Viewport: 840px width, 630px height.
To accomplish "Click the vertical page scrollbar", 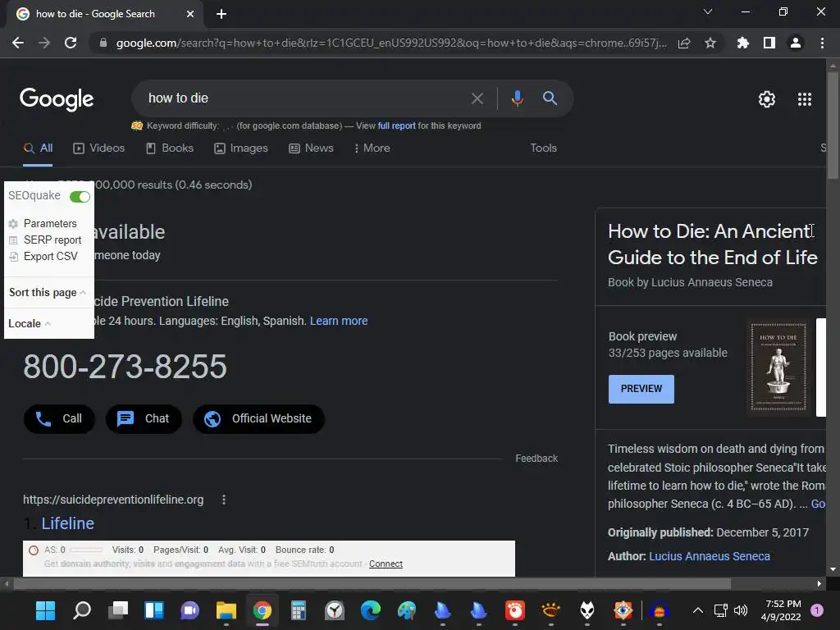I will pos(833,126).
